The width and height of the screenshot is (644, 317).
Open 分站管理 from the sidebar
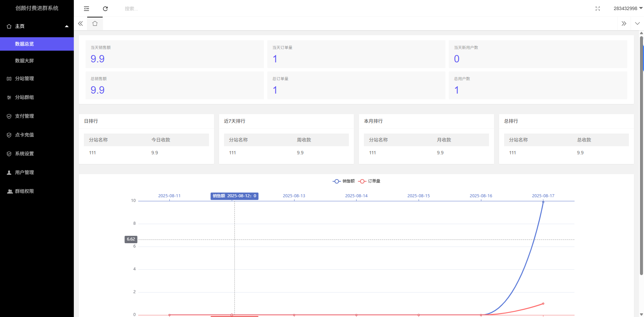24,78
